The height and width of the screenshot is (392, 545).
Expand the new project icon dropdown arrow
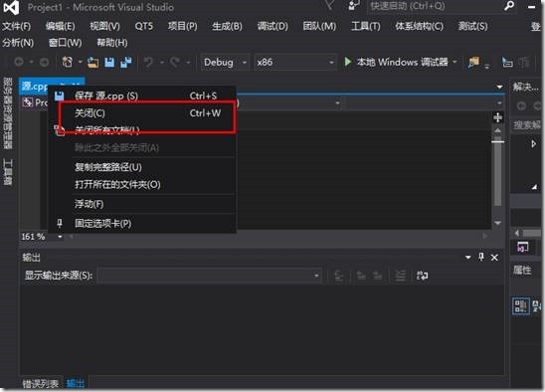[x=81, y=63]
